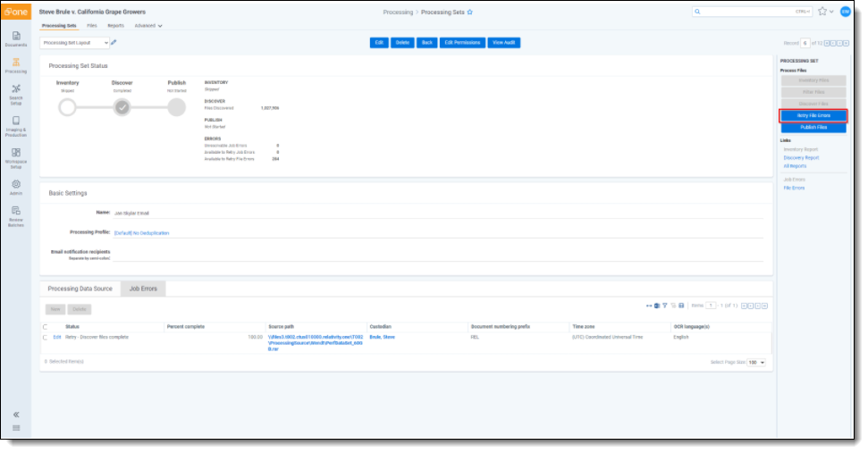Click View Audit
Viewport: 868px width, 453px height.
[x=504, y=43]
